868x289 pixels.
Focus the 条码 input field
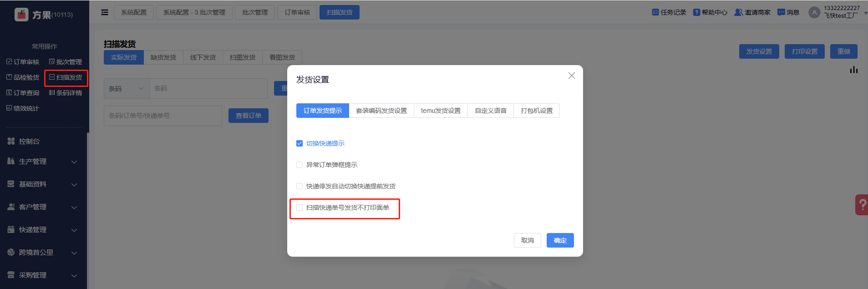coord(208,89)
